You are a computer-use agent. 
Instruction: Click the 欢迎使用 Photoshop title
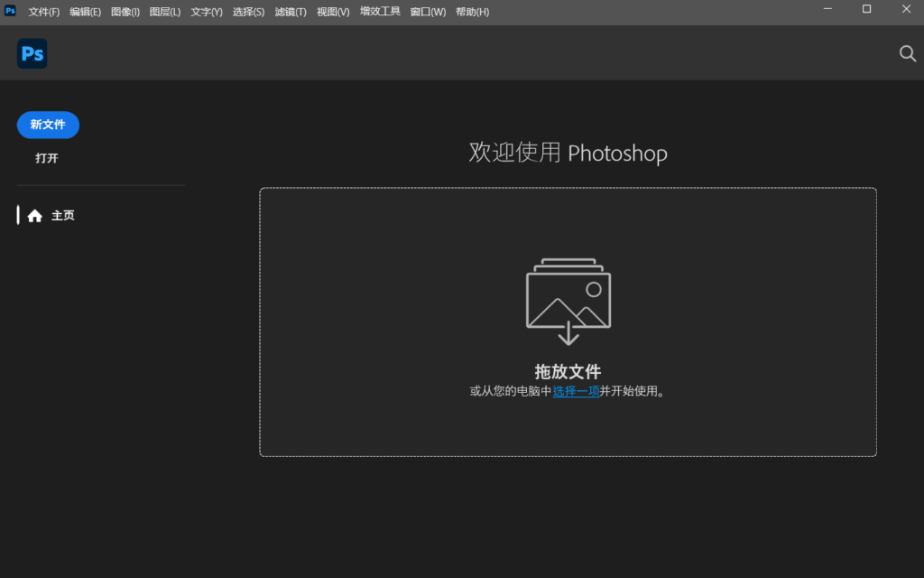click(x=568, y=153)
